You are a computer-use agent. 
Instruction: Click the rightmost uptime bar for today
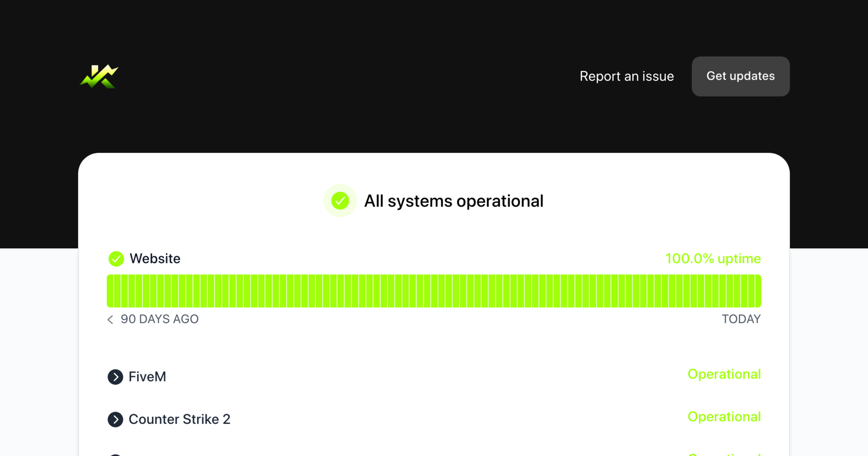tap(757, 291)
